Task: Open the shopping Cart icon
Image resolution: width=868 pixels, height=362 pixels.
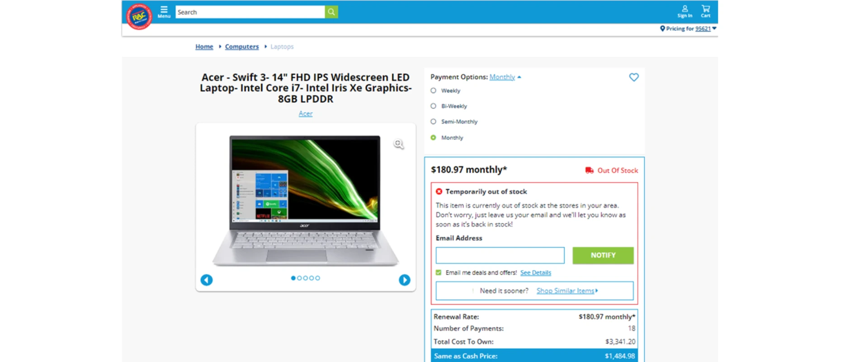Action: point(706,11)
